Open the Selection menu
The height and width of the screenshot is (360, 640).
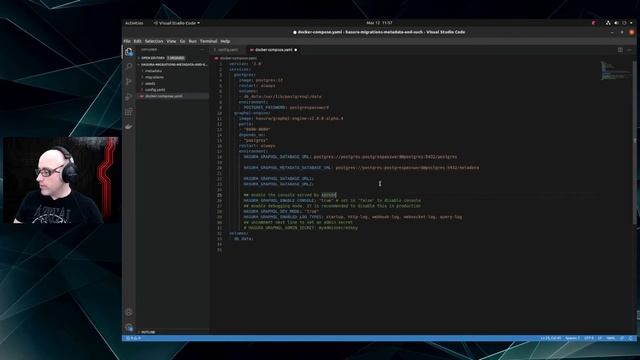154,41
